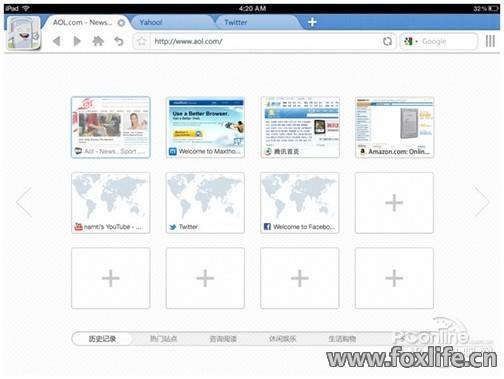This screenshot has height=379, width=504.
Task: Open the Maxthon avatar menu
Action: (x=23, y=33)
